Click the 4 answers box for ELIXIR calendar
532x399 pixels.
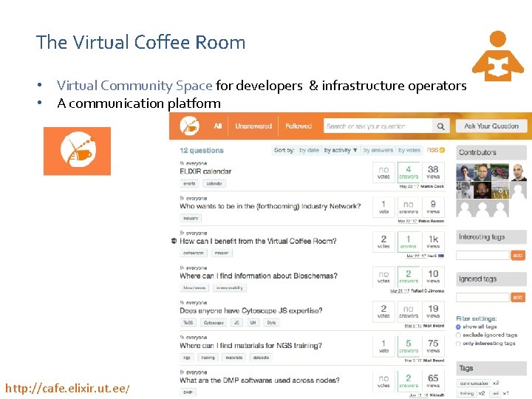pyautogui.click(x=408, y=172)
